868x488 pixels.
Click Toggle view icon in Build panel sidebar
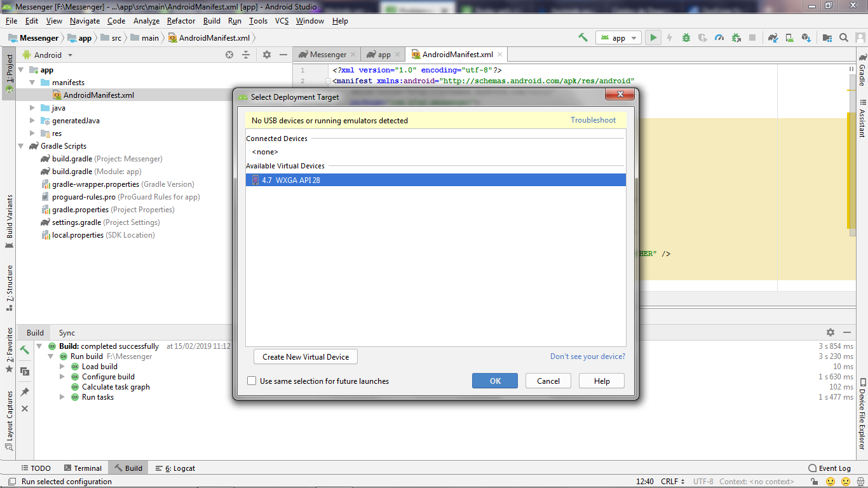point(25,371)
